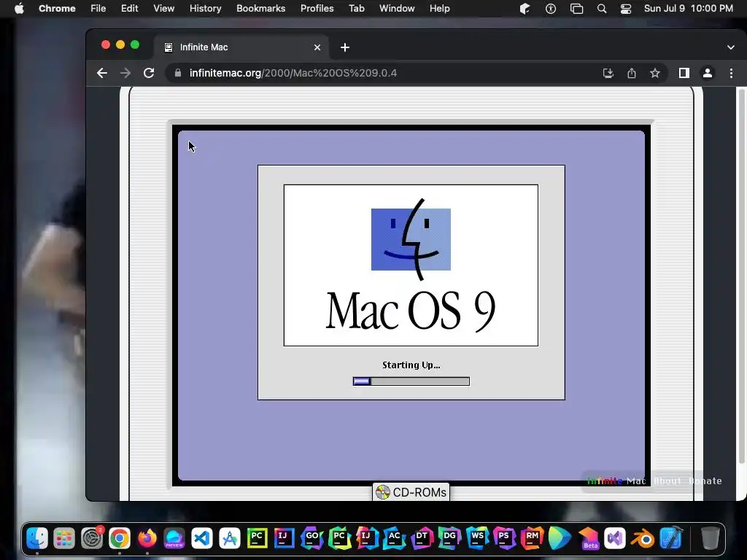Open the Profiles menu

pyautogui.click(x=317, y=9)
